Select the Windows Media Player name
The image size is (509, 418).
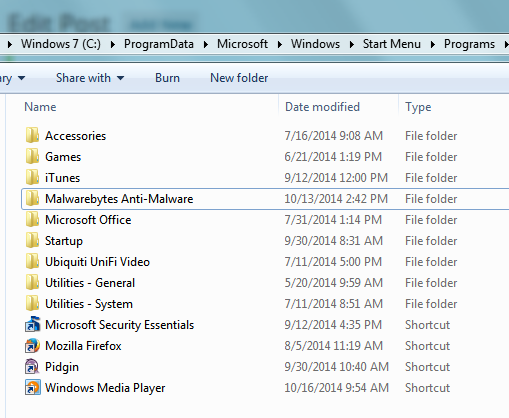[105, 388]
